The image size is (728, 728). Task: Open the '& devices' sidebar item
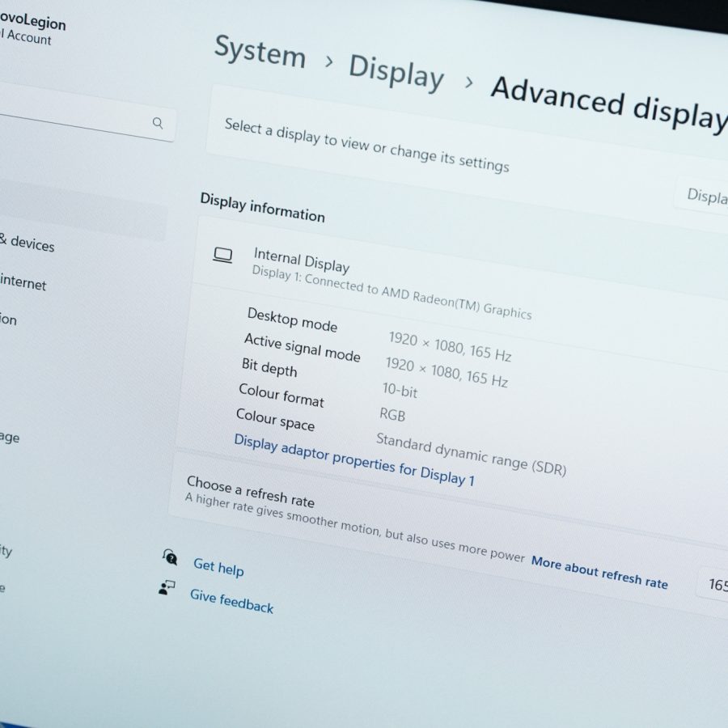click(x=27, y=243)
